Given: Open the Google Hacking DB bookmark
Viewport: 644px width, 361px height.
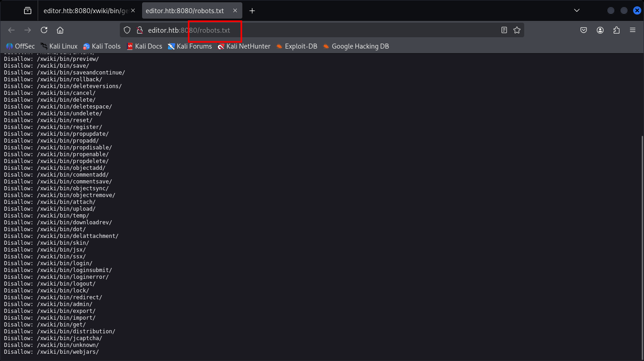Looking at the screenshot, I should (355, 46).
